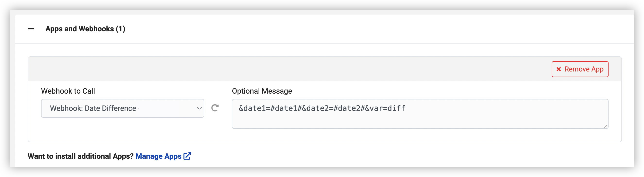The height and width of the screenshot is (177, 644).
Task: Click the Webhook to Call label
Action: (68, 91)
